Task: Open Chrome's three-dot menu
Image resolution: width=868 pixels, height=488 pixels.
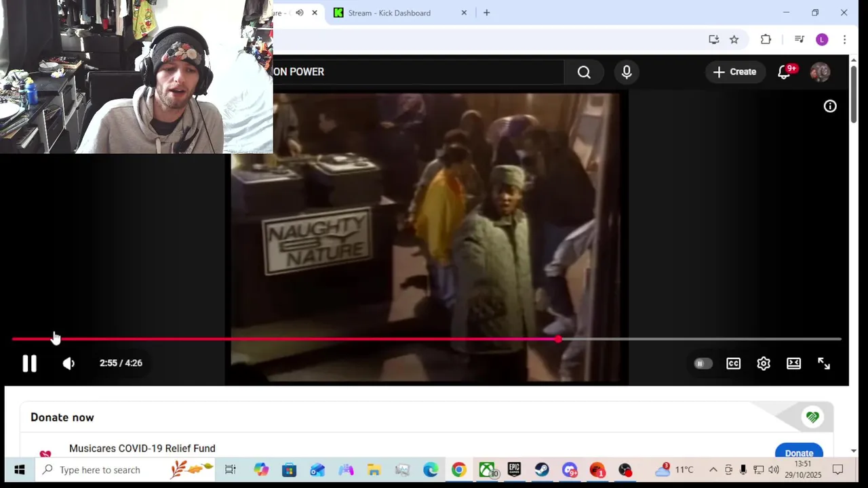Action: coord(844,39)
